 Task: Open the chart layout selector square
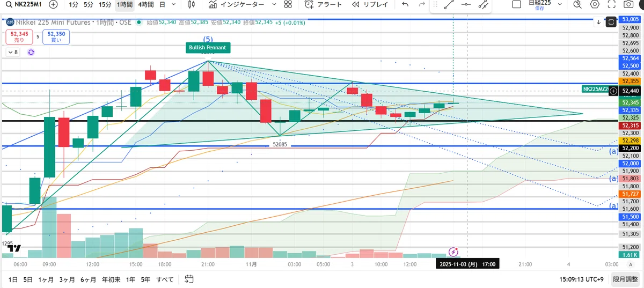[516, 4]
